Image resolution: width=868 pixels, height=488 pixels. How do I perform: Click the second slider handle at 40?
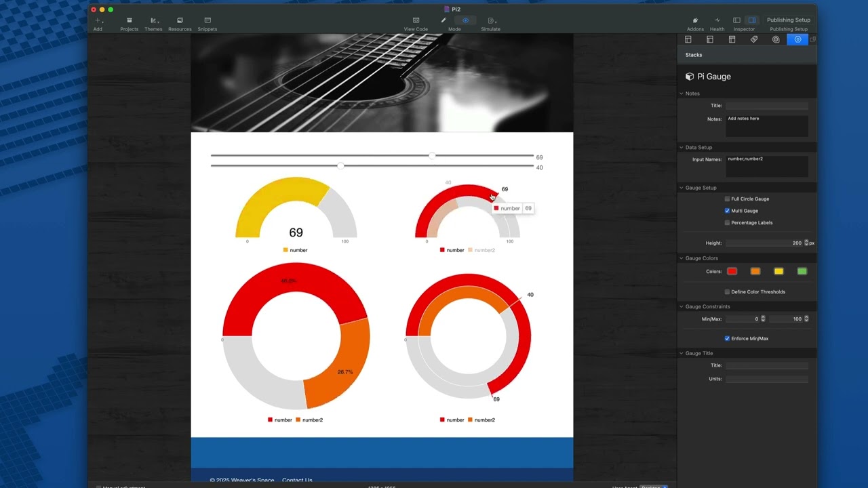[x=340, y=165]
